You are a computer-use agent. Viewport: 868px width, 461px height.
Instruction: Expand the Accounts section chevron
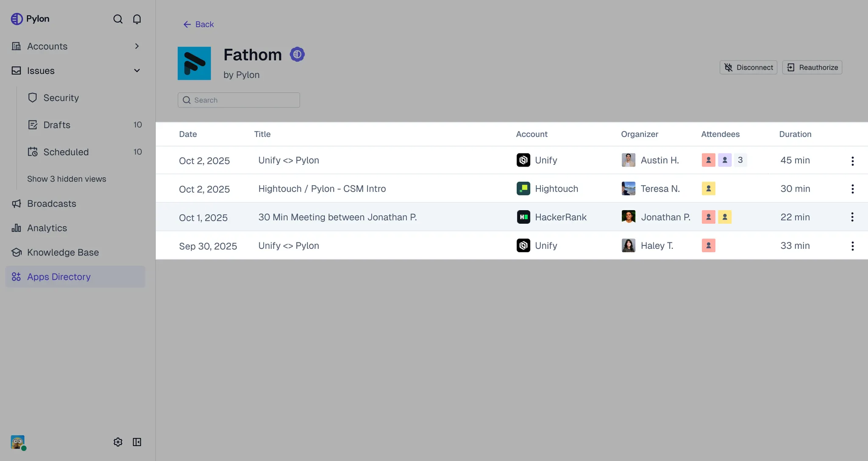pyautogui.click(x=137, y=46)
